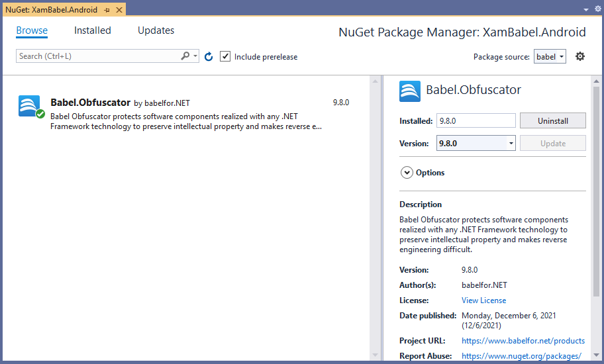Viewport: 604px width, 364px height.
Task: Click the Description heading
Action: [x=421, y=205]
